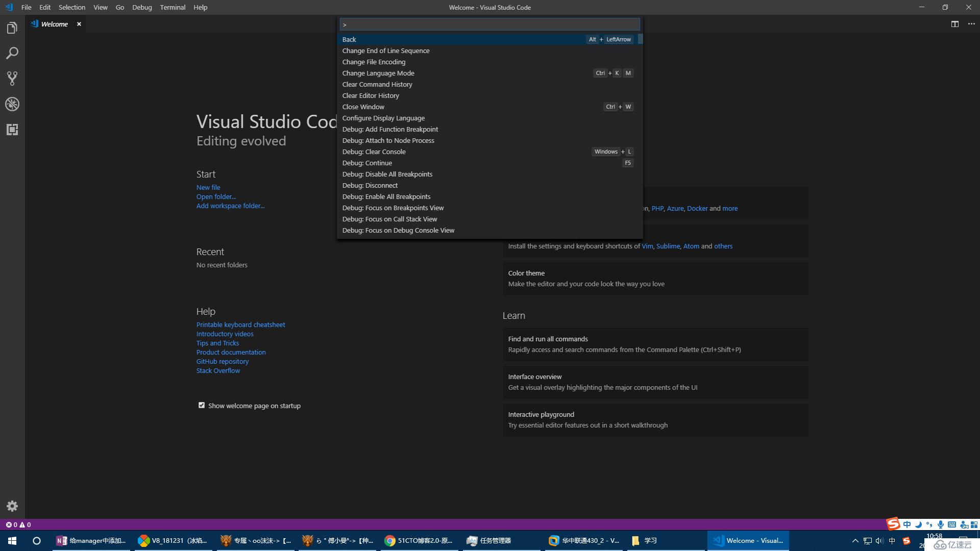Toggle Sogou punctuation mode icon
This screenshot has width=980, height=551.
click(x=929, y=524)
